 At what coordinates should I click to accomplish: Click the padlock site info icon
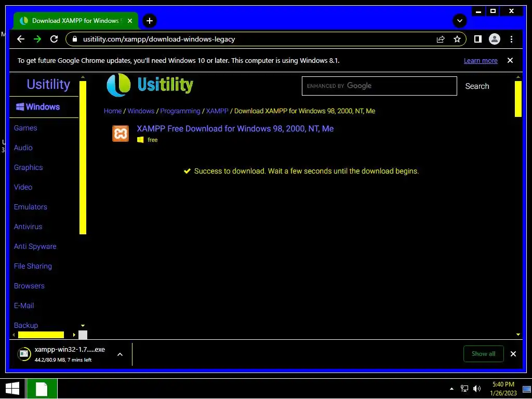click(x=75, y=39)
